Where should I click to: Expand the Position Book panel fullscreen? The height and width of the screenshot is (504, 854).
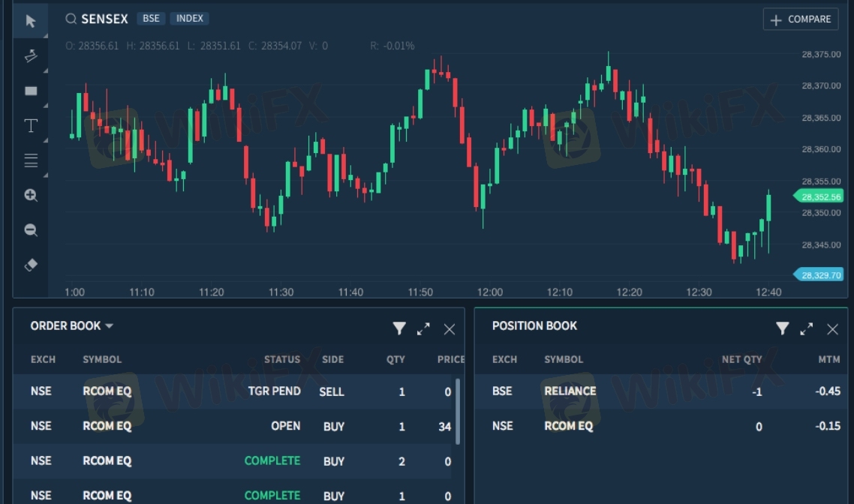tap(807, 328)
